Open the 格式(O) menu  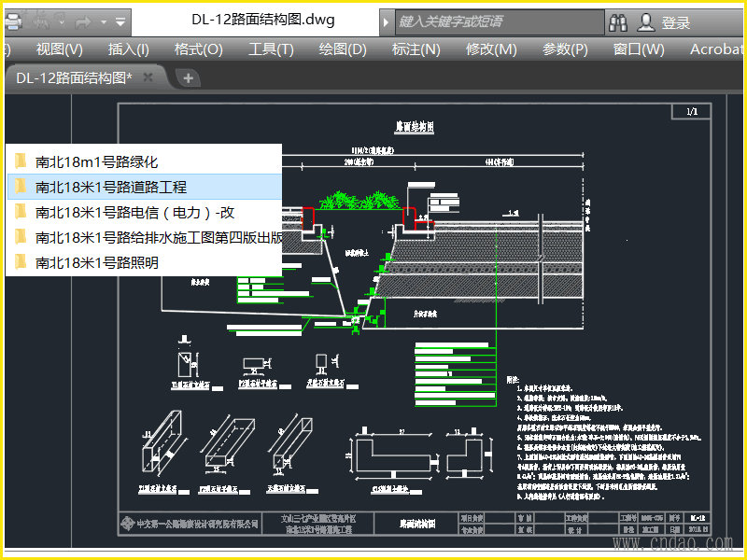click(198, 49)
